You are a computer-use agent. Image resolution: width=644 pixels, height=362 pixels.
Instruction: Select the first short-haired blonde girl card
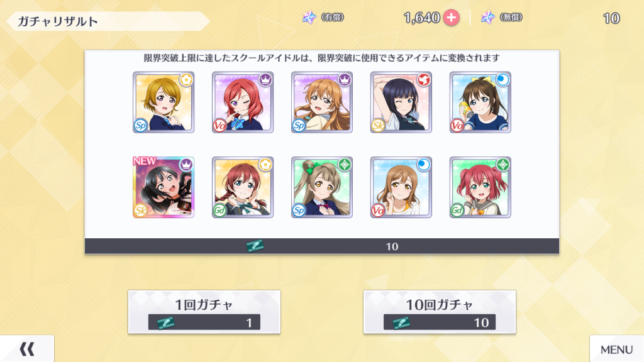point(164,102)
